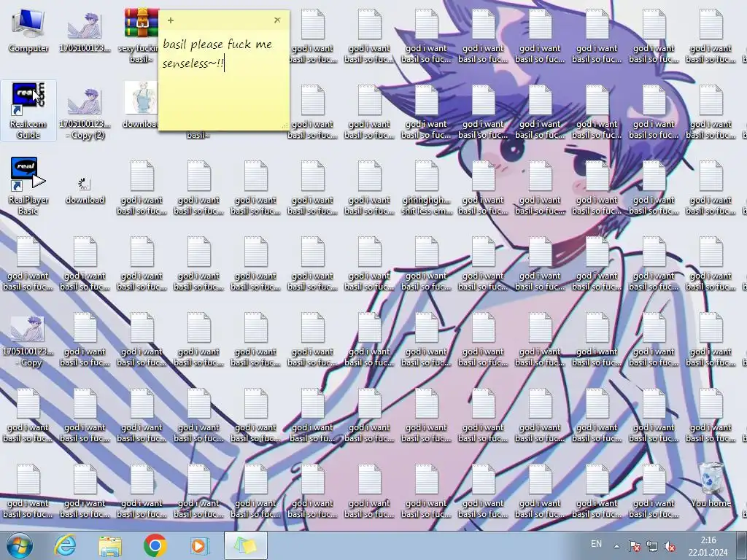Select the download item with loading spinner icon

click(x=85, y=190)
